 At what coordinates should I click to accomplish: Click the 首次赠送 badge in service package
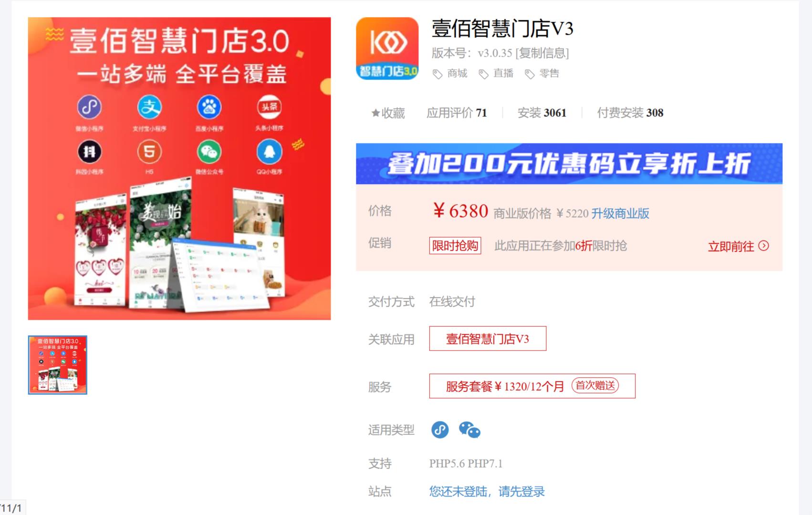click(595, 385)
